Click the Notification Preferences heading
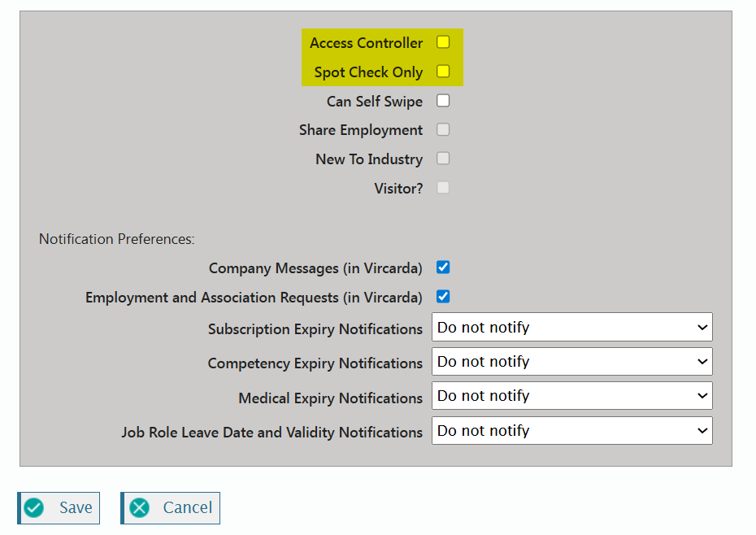 click(x=117, y=239)
